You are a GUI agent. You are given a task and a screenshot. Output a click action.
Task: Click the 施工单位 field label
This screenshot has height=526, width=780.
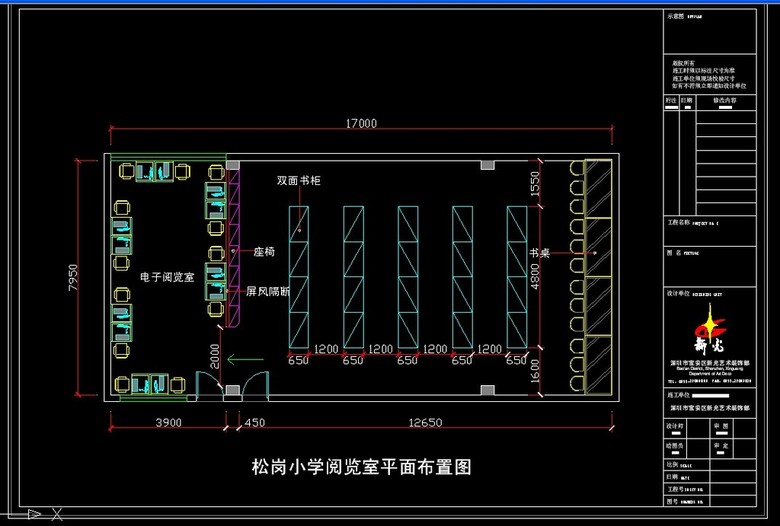679,395
